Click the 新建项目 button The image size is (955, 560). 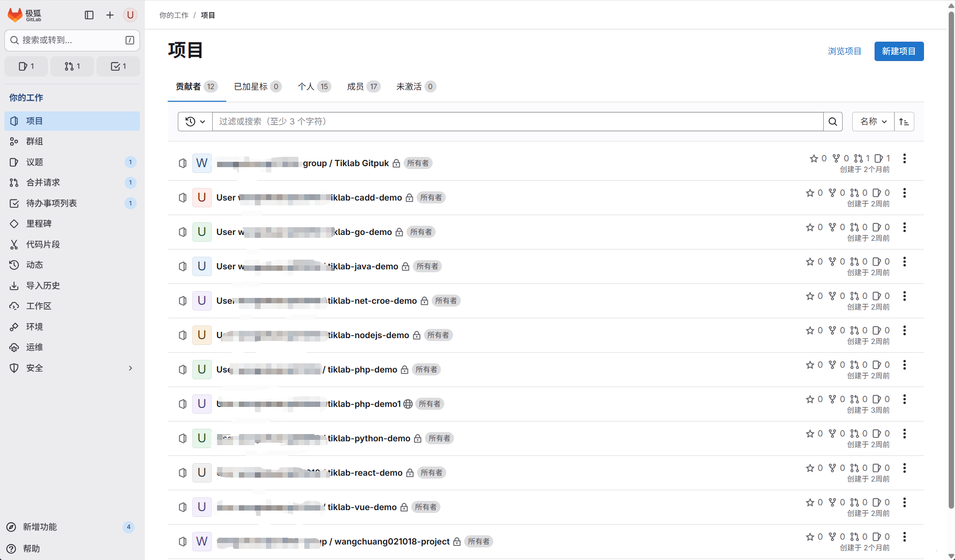tap(899, 51)
